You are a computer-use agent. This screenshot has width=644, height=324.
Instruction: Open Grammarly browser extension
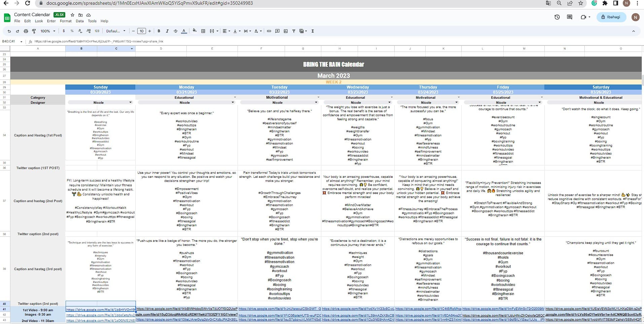coord(594,3)
